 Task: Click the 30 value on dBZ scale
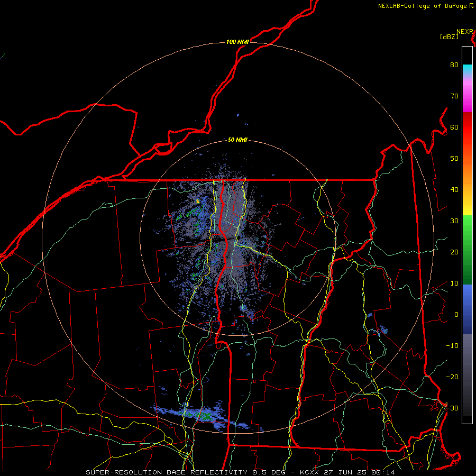tap(454, 221)
